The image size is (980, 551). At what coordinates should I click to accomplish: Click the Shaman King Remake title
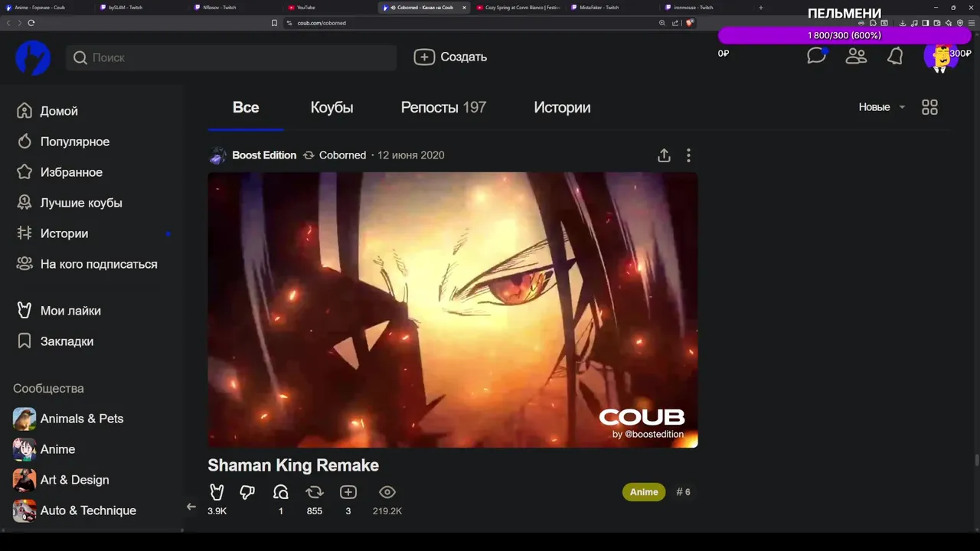click(x=293, y=465)
